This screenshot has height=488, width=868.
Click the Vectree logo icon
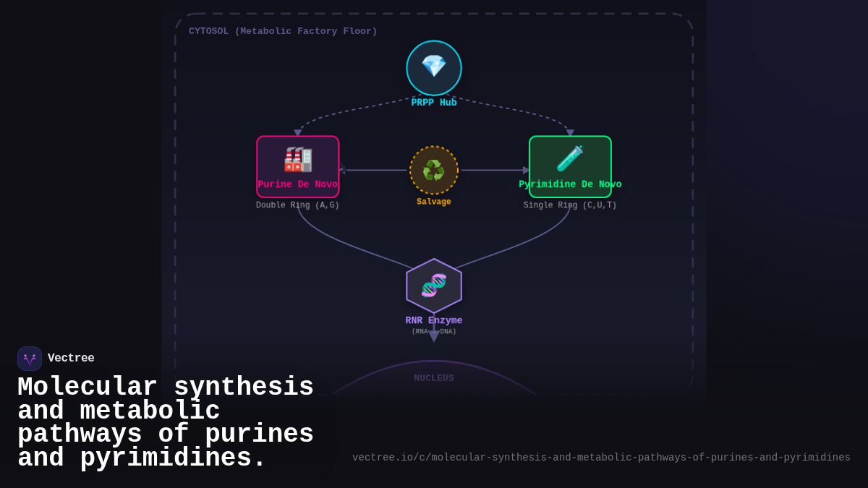click(x=29, y=358)
